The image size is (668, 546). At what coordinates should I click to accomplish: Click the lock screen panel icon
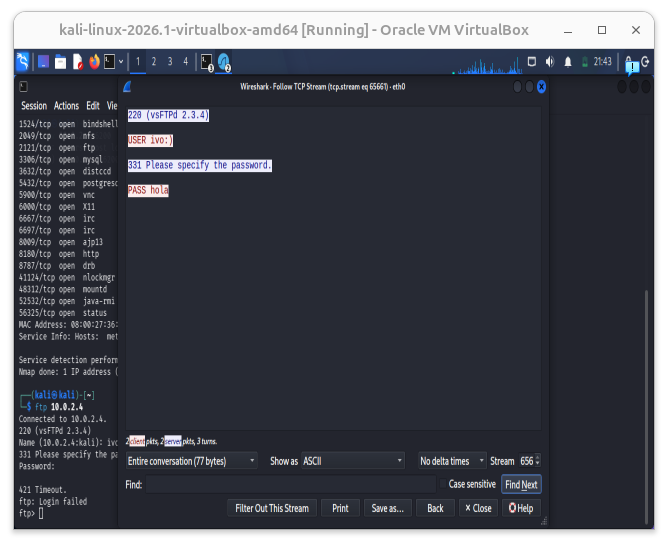click(x=629, y=62)
